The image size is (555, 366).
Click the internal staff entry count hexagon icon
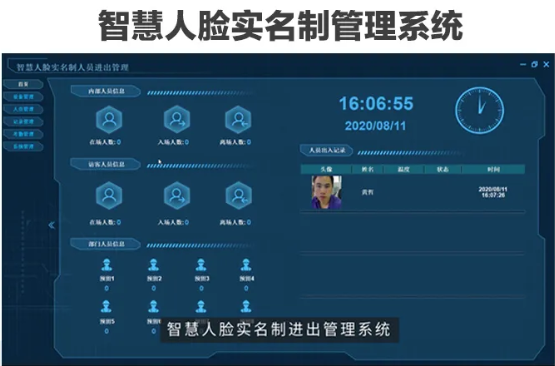point(177,119)
